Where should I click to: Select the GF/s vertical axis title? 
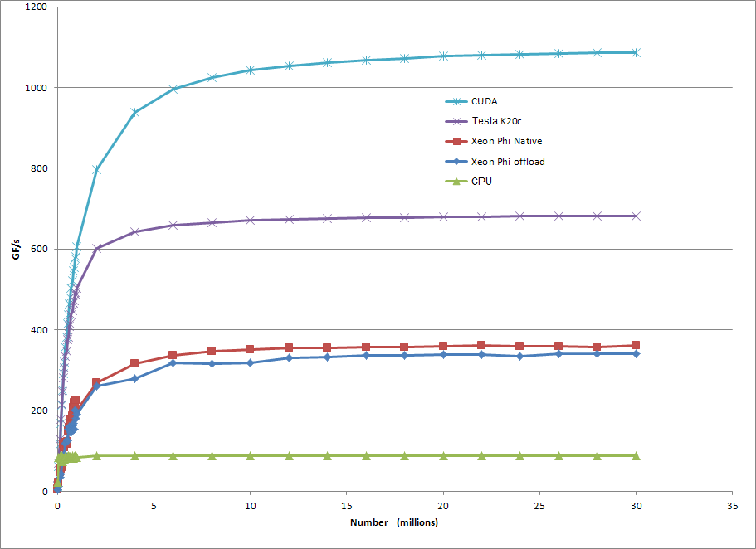coord(17,249)
